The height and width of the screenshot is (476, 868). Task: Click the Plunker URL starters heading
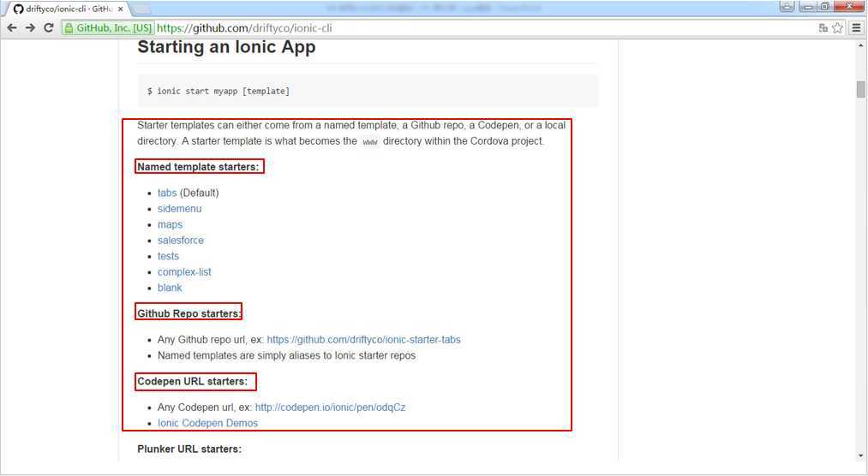(189, 449)
